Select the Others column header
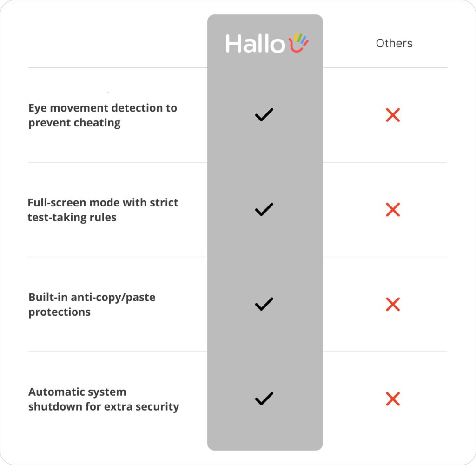The height and width of the screenshot is (465, 476). point(394,43)
